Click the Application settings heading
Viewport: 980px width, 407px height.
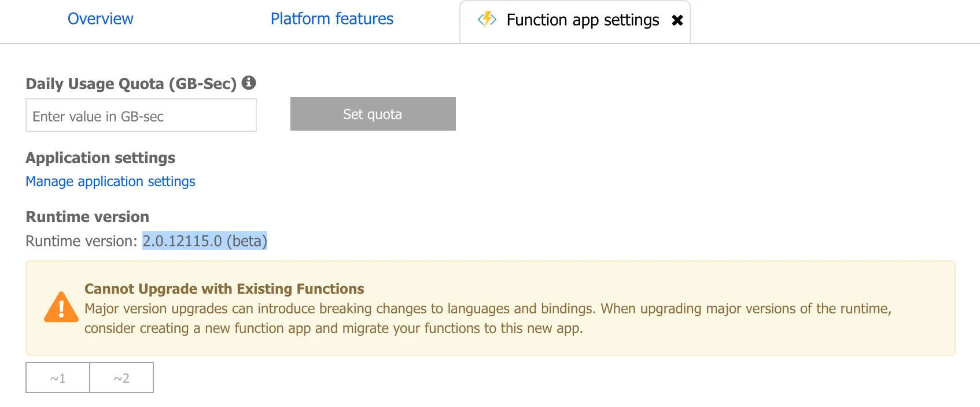tap(101, 158)
